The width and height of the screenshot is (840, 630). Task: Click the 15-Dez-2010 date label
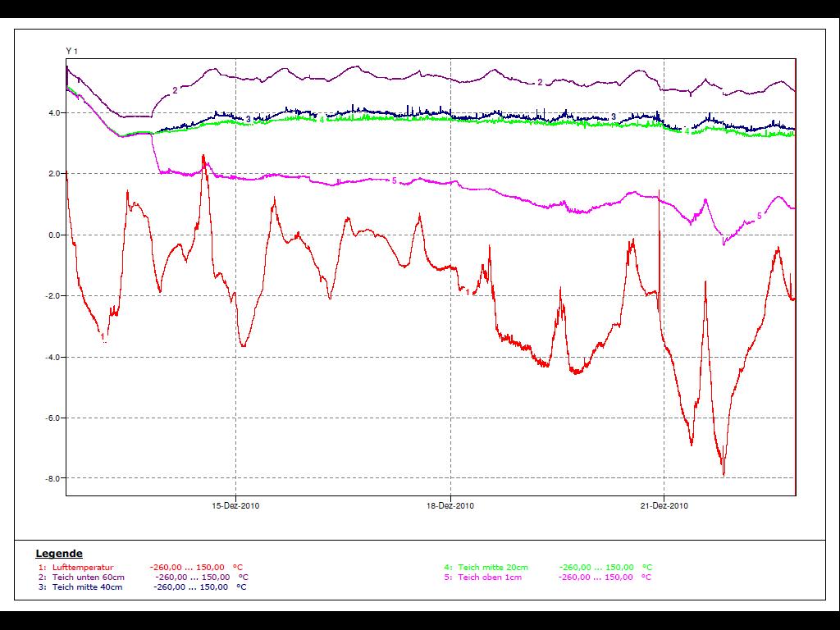[x=235, y=506]
